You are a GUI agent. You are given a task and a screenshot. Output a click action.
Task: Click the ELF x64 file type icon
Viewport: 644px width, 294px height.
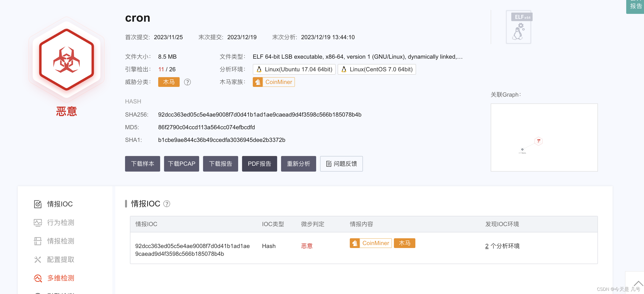click(x=519, y=27)
